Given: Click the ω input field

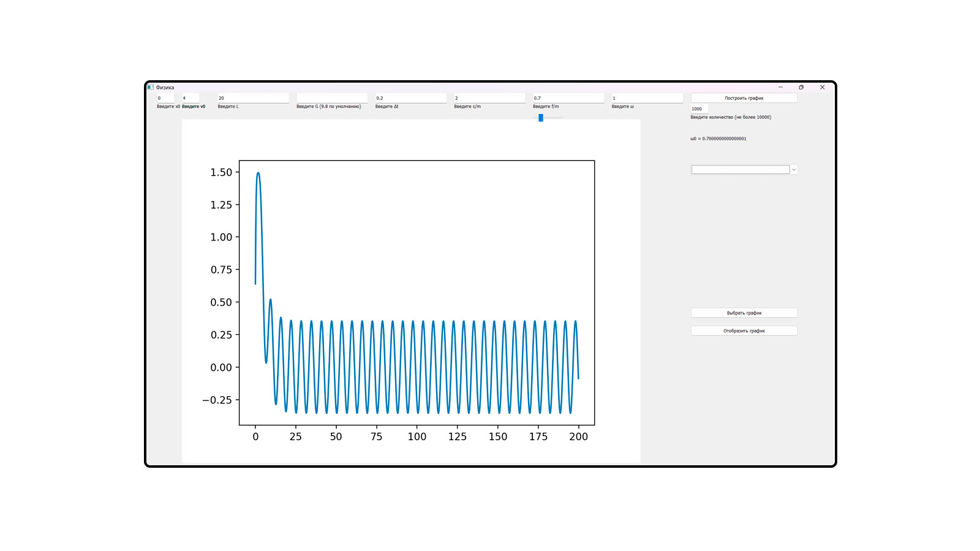Looking at the screenshot, I should point(647,98).
